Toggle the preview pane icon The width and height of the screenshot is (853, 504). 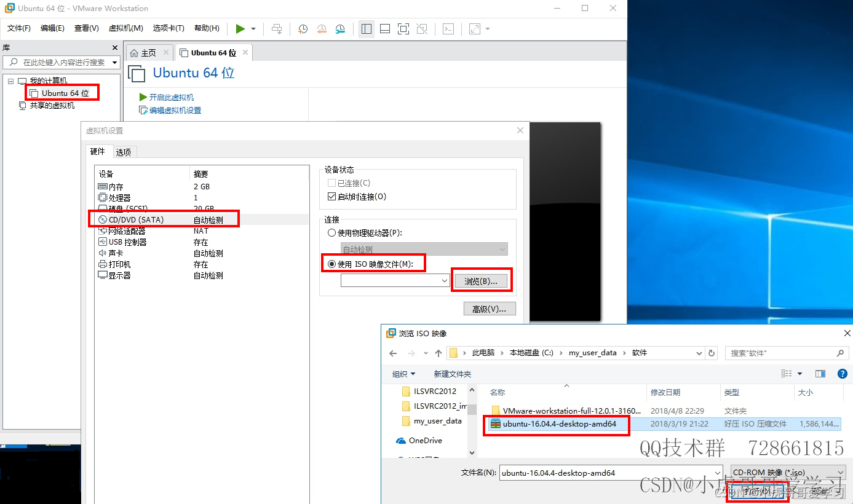(820, 374)
